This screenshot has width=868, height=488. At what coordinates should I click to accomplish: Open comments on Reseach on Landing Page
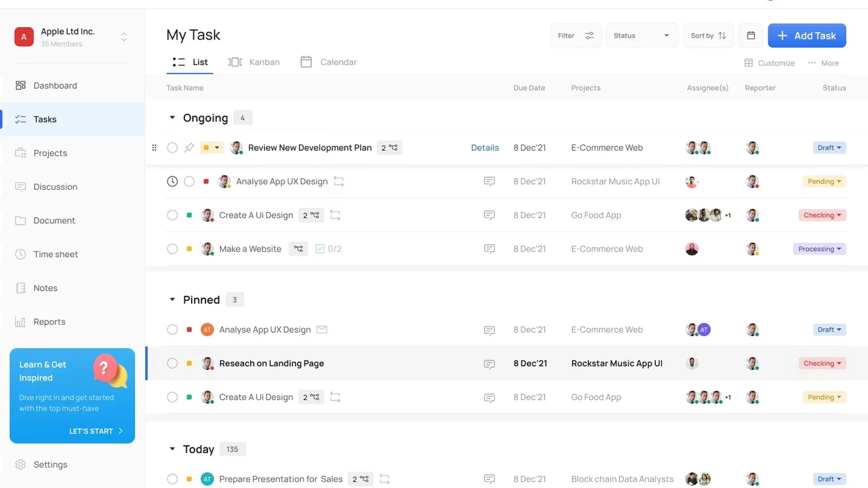pos(489,364)
